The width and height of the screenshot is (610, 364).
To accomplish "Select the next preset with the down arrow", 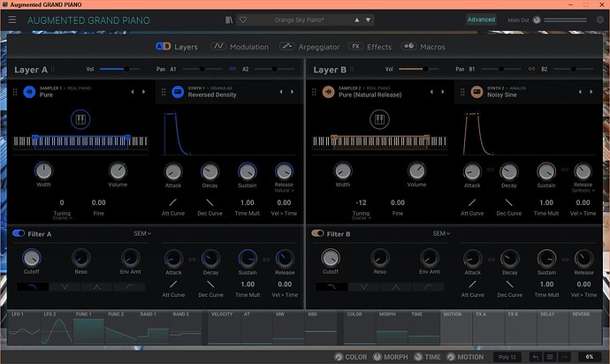I will pos(368,19).
